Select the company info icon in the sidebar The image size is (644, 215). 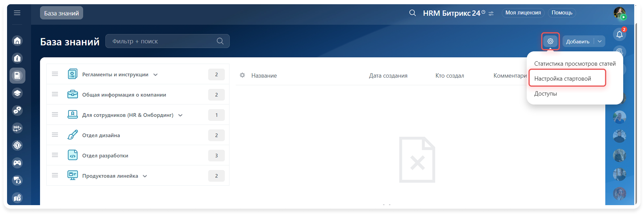tap(17, 58)
